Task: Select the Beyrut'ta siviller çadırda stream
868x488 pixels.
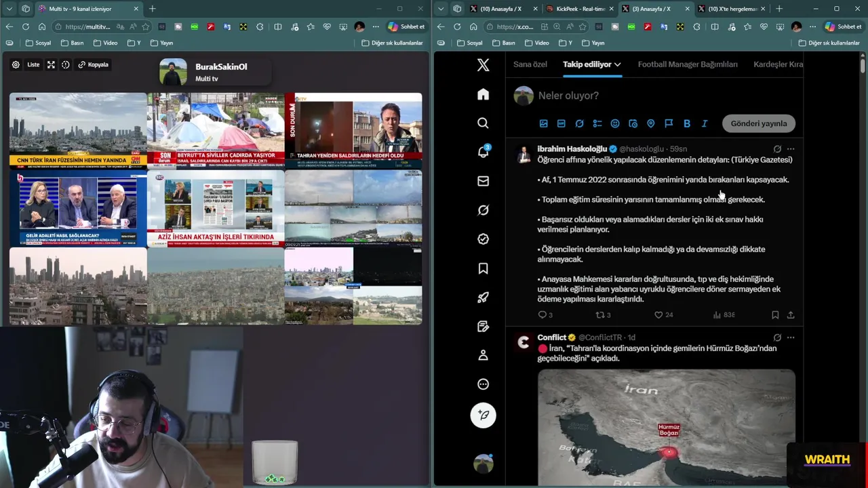Action: 216,131
